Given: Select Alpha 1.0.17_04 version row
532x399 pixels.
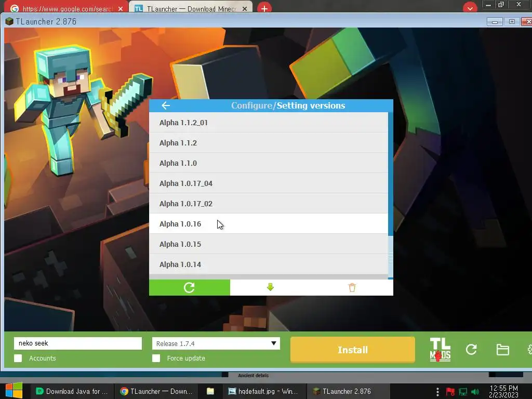Looking at the screenshot, I should (x=269, y=183).
